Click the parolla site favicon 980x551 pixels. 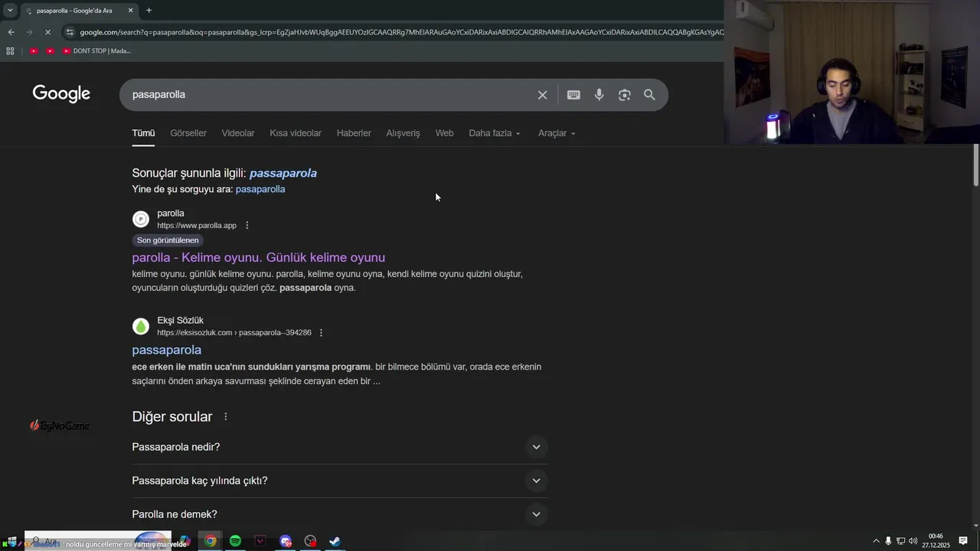click(x=141, y=220)
